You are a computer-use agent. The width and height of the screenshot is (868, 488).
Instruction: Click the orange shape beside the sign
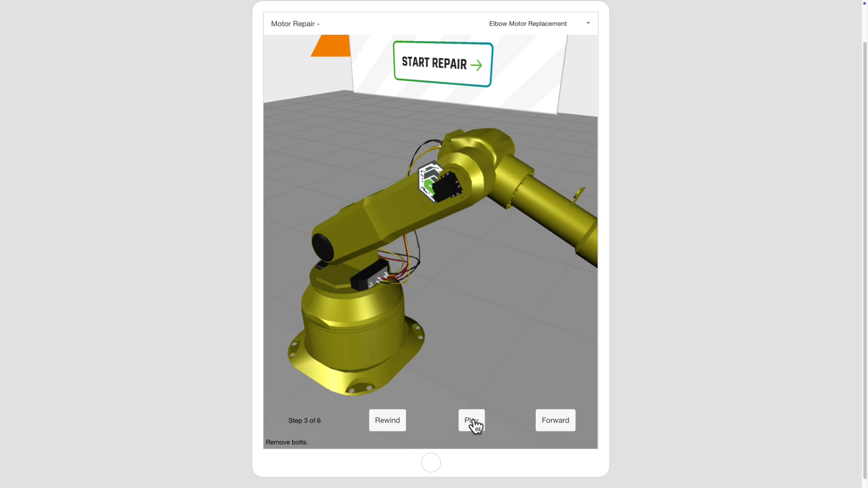click(331, 46)
